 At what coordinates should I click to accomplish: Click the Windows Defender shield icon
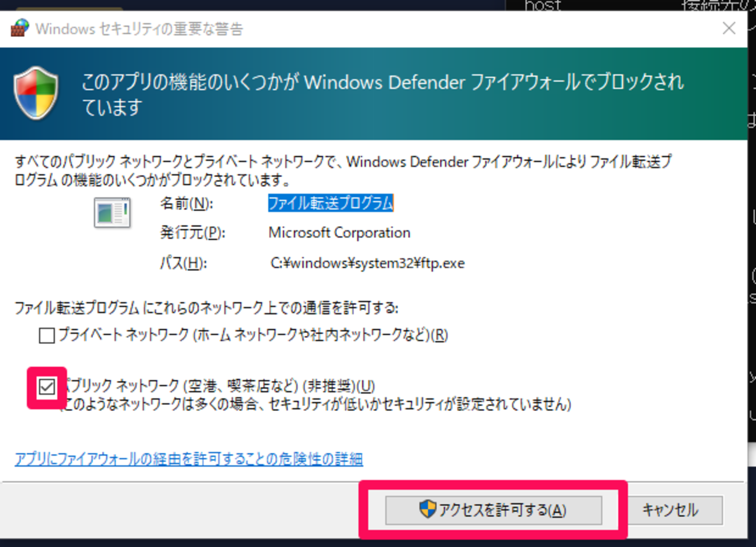tap(36, 93)
